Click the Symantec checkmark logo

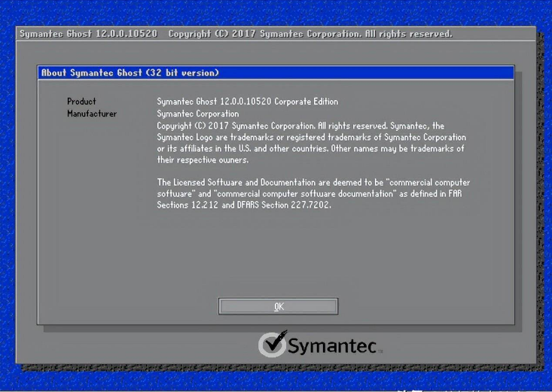click(x=319, y=345)
